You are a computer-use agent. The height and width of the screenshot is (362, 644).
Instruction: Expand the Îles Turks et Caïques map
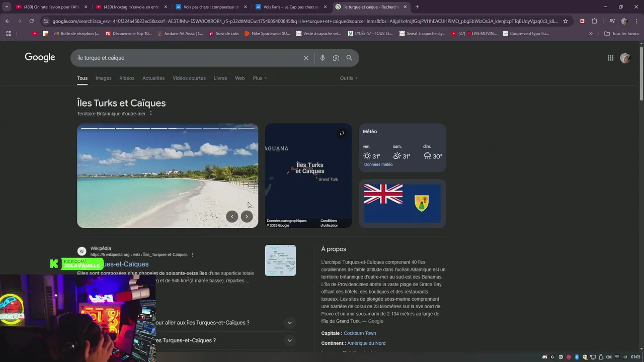coord(342,133)
